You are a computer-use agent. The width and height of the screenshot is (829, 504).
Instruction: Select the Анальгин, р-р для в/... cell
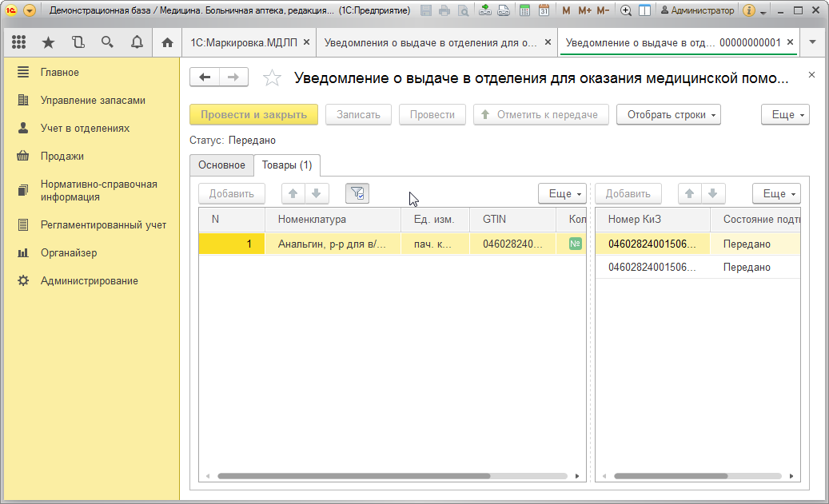tap(332, 244)
